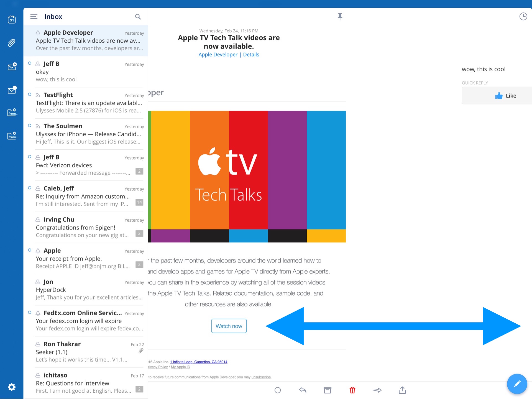This screenshot has height=399, width=532.
Task: Toggle the unread dot on the TestFlight email
Action: (x=29, y=94)
